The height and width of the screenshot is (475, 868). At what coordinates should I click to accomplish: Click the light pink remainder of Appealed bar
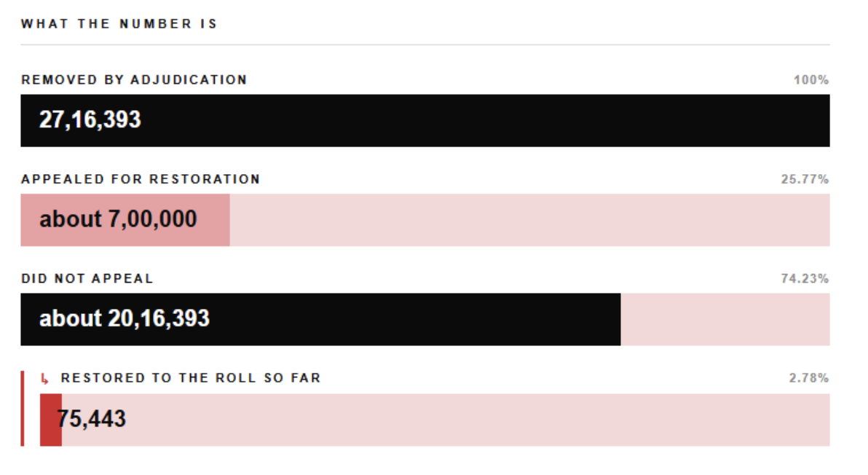pos(530,220)
